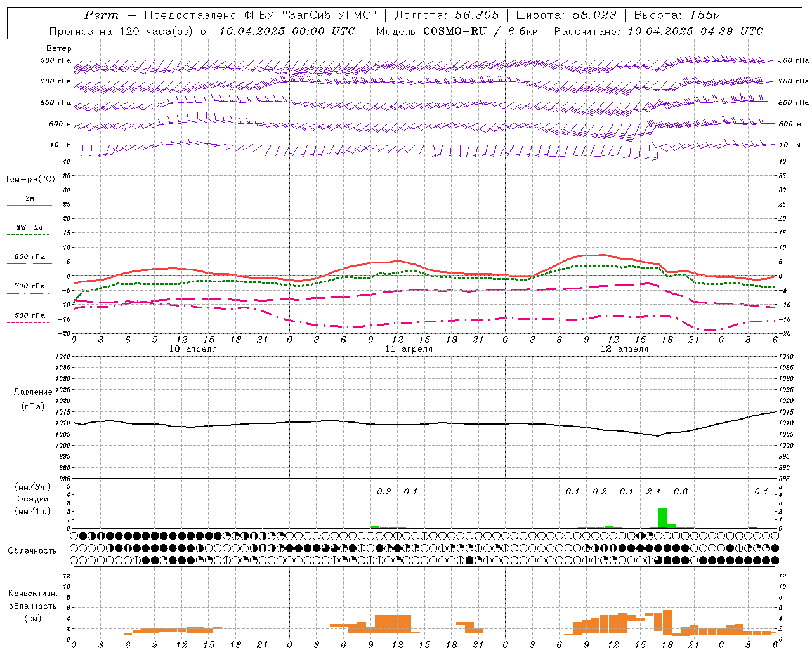Click the "12 апреля" date label
This screenshot has width=812, height=650.
(624, 349)
